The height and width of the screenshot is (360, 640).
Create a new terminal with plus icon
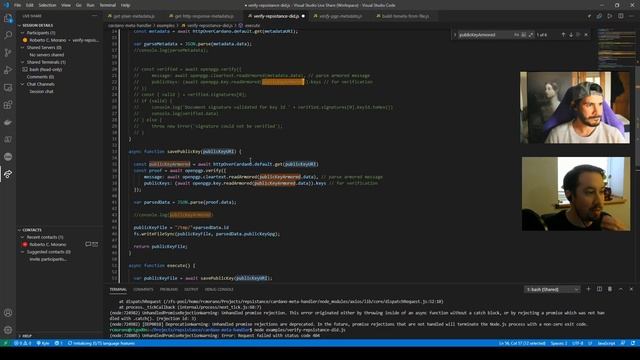click(588, 289)
